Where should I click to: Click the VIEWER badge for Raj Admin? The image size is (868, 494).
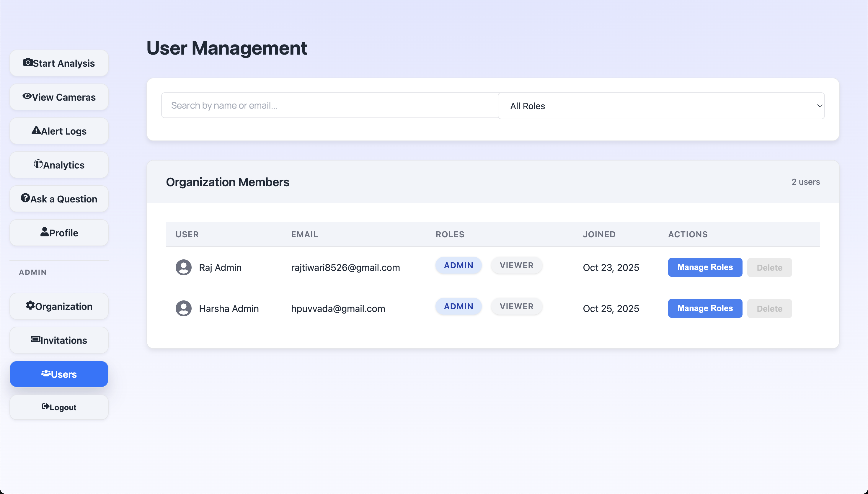tap(516, 265)
